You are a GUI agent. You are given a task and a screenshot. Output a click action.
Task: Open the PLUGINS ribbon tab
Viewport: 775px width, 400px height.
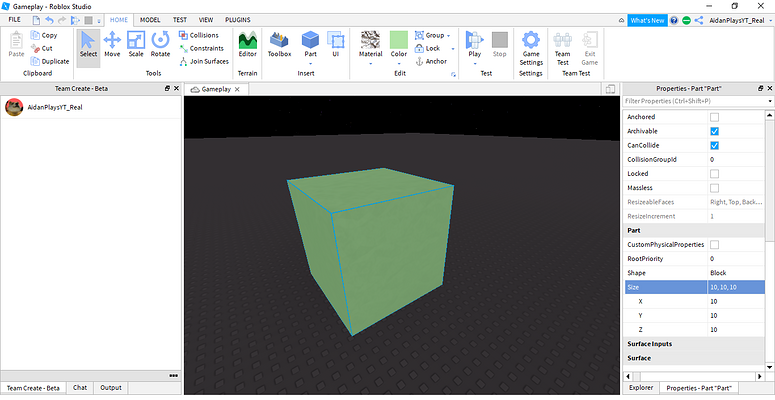point(238,19)
